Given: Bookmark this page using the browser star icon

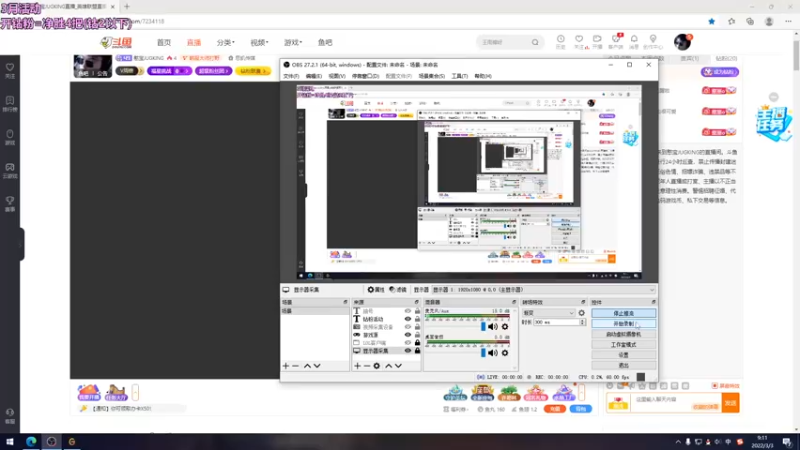Looking at the screenshot, I should tap(712, 21).
